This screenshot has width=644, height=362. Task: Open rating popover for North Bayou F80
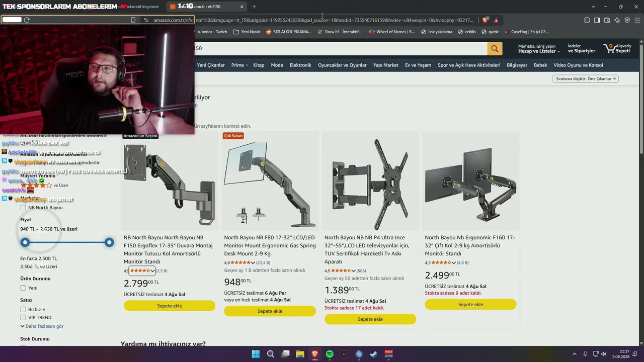[x=243, y=262]
